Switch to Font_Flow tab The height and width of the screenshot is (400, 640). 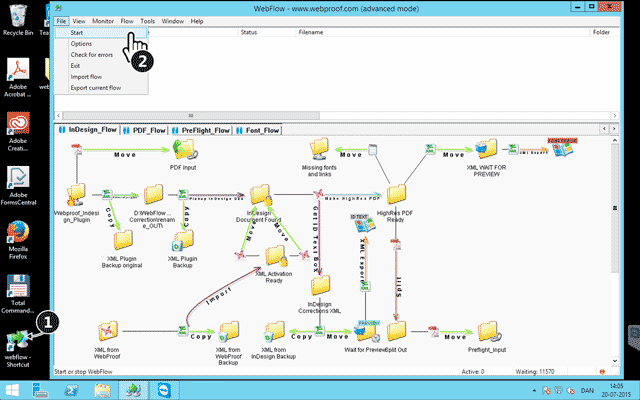pos(258,130)
